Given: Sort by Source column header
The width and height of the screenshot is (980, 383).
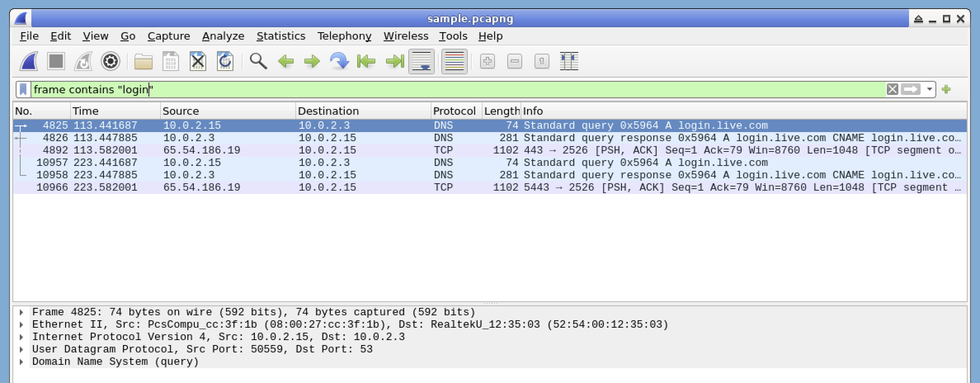Looking at the screenshot, I should 228,111.
